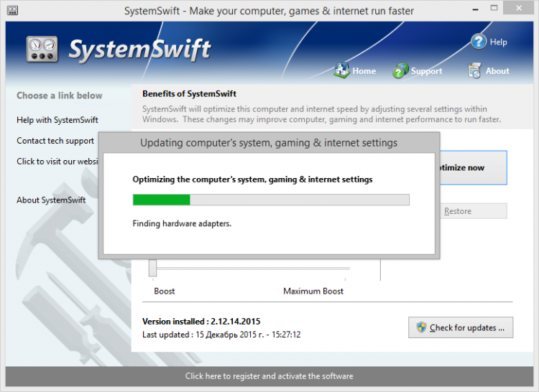Open About SystemSwift sidebar link
This screenshot has height=392, width=539.
pyautogui.click(x=51, y=200)
